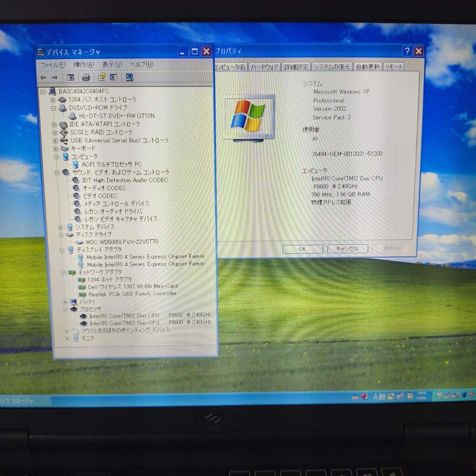The image size is (476, 476).
Task: Toggle the console tree toolbar icon
Action: click(x=71, y=78)
